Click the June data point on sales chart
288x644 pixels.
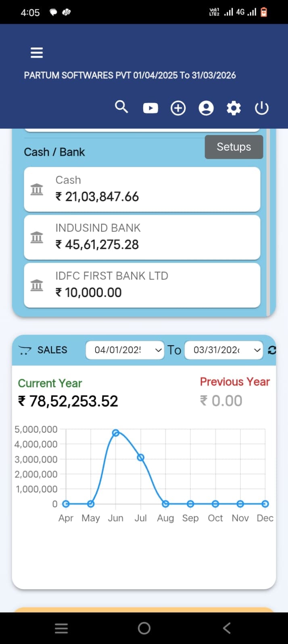tap(116, 433)
